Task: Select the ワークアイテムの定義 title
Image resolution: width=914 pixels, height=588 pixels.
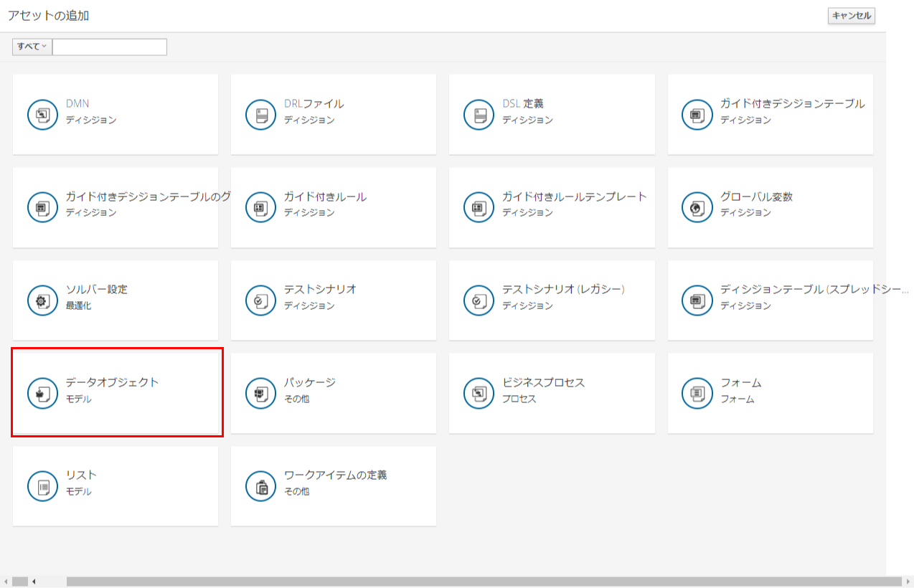Action: pos(336,475)
